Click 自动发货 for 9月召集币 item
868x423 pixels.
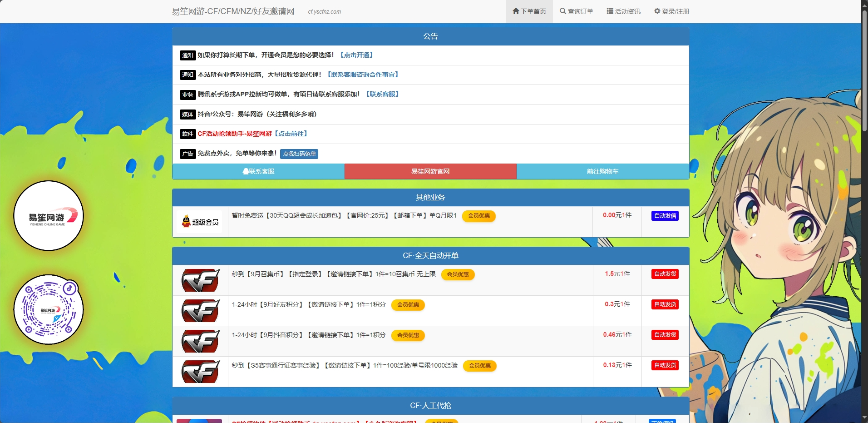click(x=665, y=274)
